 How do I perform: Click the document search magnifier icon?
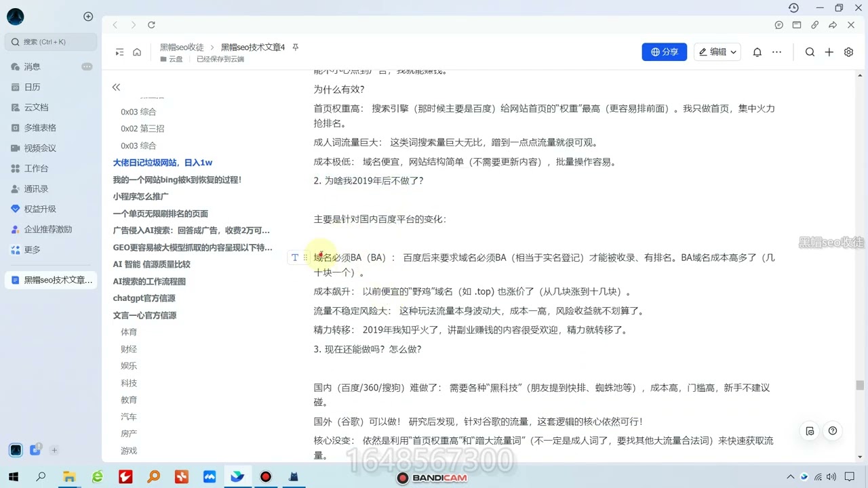click(810, 52)
